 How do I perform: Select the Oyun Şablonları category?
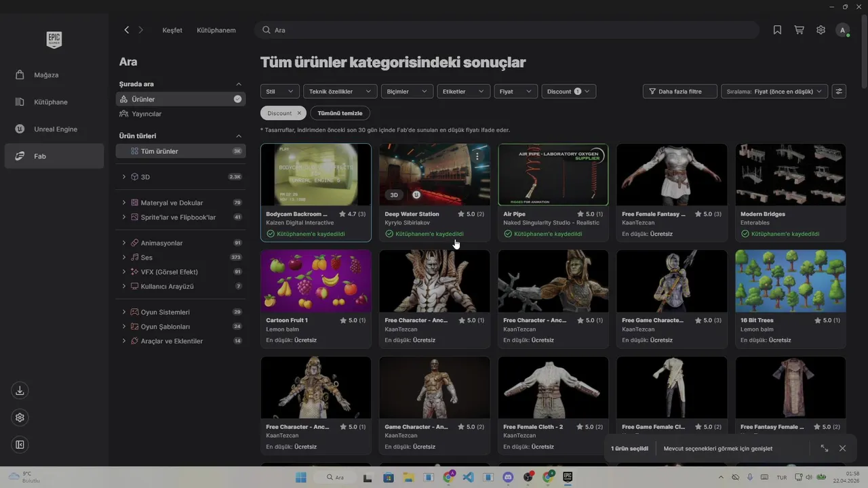coord(165,327)
